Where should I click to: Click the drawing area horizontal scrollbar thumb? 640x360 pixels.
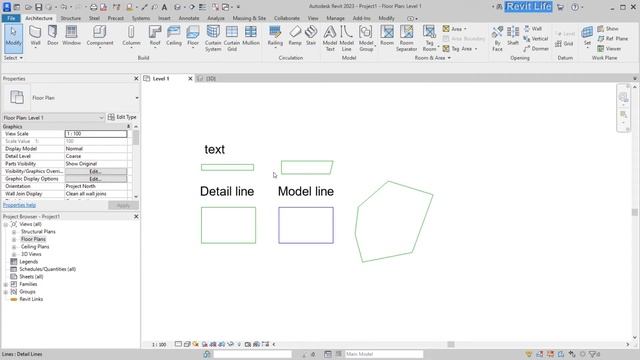click(451, 344)
